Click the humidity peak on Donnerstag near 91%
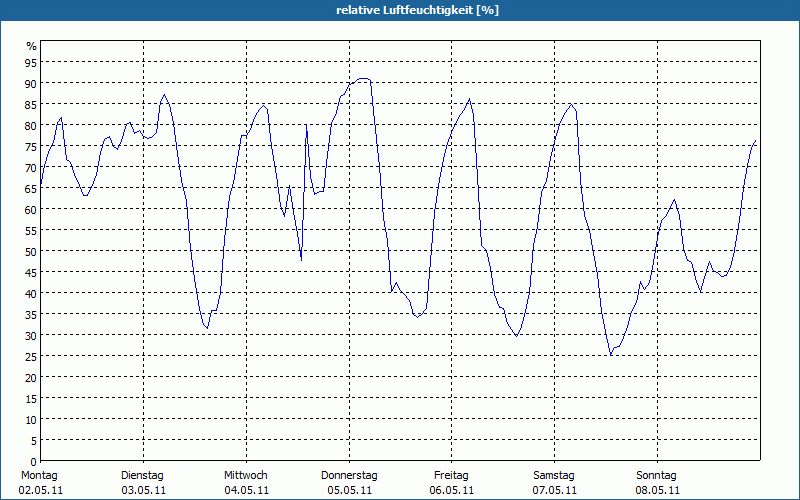 point(363,79)
